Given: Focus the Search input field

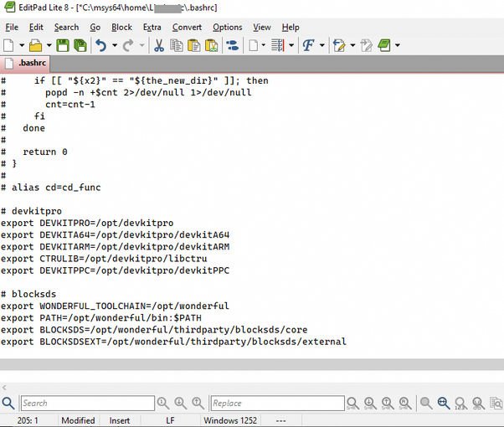Looking at the screenshot, I should pos(88,404).
